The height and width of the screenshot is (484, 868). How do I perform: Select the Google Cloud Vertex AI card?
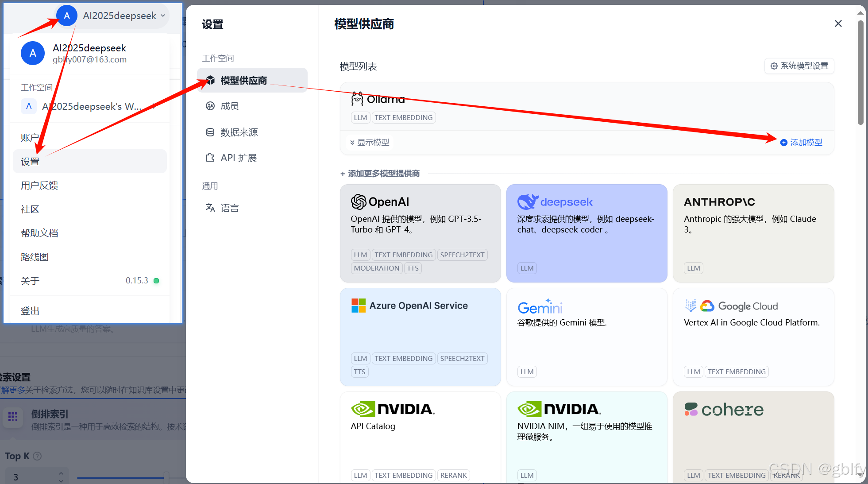coord(753,337)
